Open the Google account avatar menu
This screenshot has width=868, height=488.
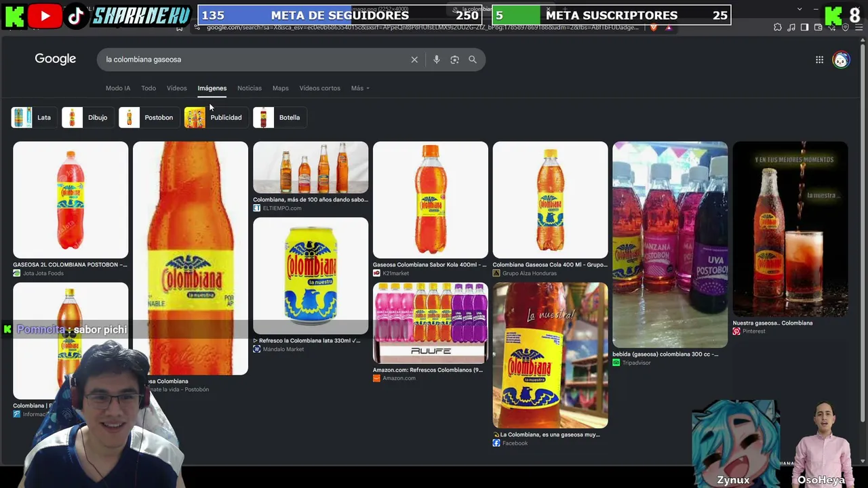(x=841, y=60)
